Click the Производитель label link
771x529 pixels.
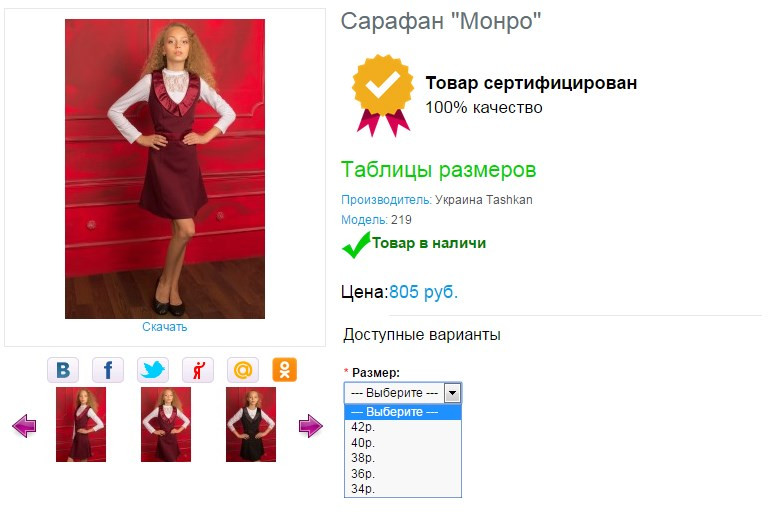386,200
